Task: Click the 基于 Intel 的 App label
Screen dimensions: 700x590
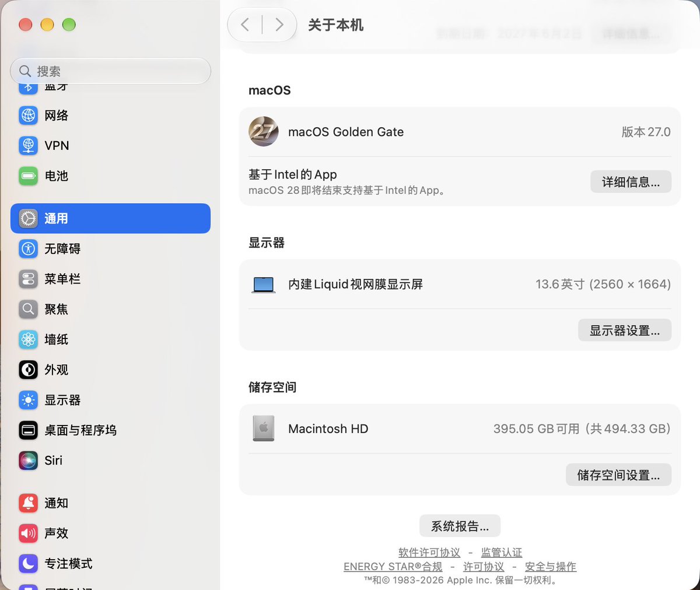Action: (293, 174)
